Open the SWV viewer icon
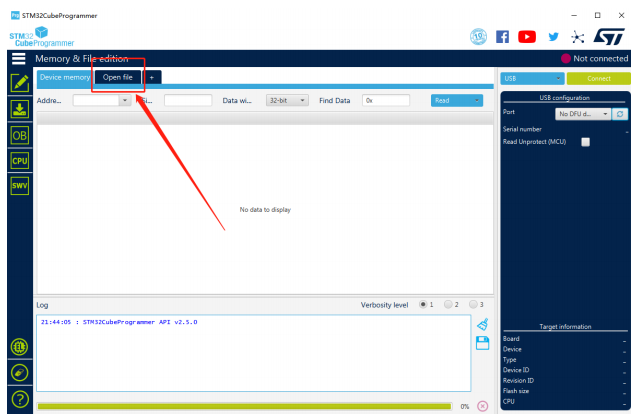Image resolution: width=634 pixels, height=414 pixels. [19, 185]
